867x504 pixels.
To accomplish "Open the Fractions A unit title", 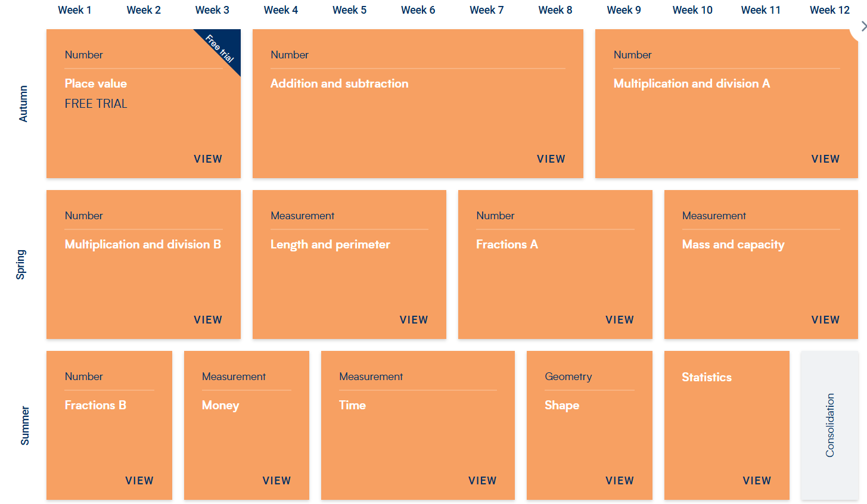I will (x=507, y=244).
